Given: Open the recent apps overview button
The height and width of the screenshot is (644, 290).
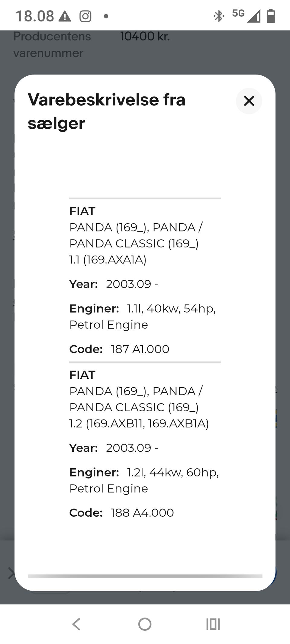Looking at the screenshot, I should [213, 624].
